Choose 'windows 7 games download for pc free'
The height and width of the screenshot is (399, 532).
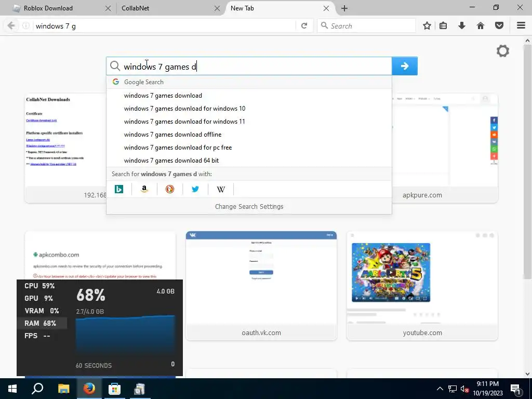pos(249,148)
